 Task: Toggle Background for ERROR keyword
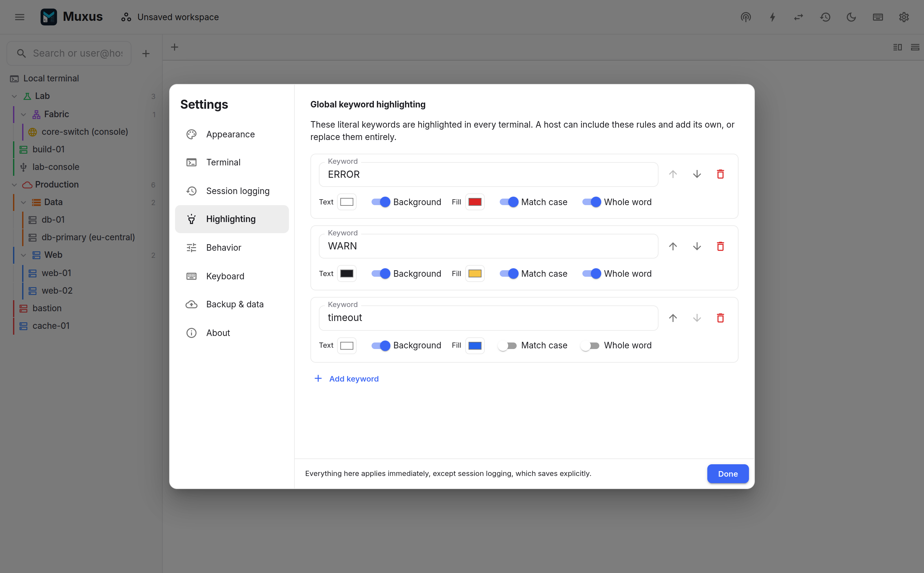tap(381, 202)
